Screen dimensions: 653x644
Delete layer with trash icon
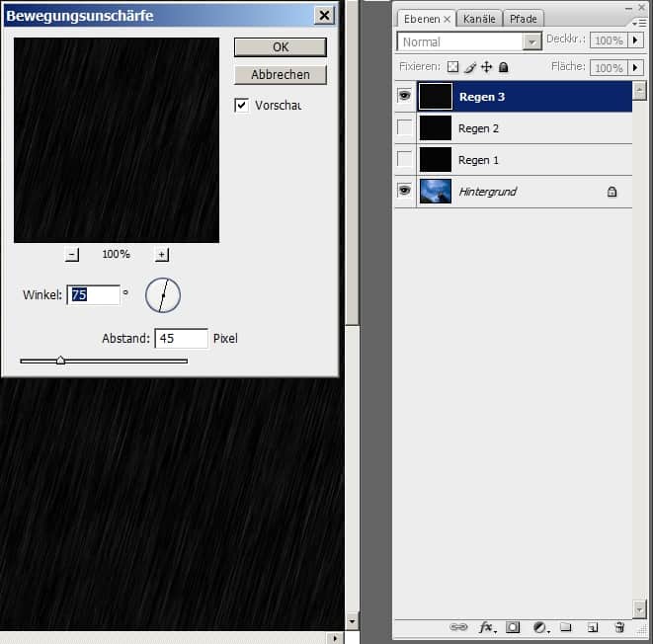tap(619, 627)
